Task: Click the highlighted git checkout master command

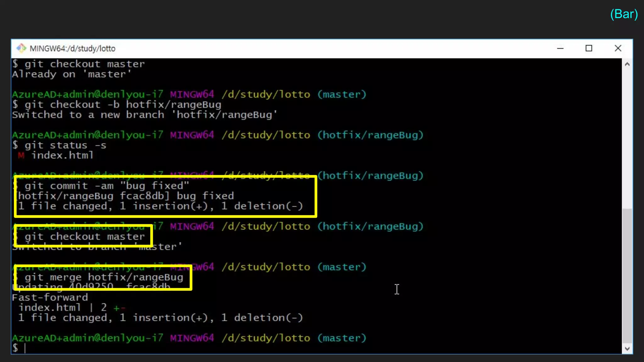Action: pos(85,237)
